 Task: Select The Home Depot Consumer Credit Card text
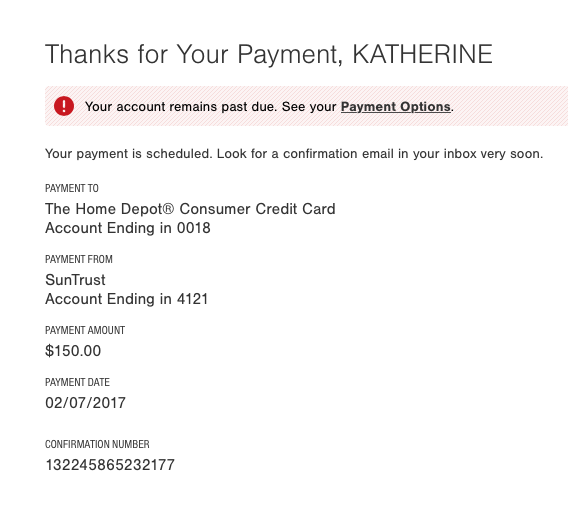(190, 209)
